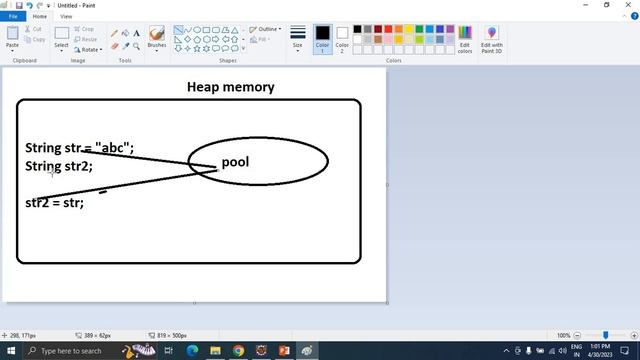
Task: Choose the Diamond shape
Action: (188, 39)
